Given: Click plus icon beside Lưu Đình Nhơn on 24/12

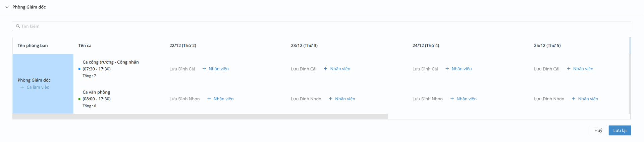Looking at the screenshot, I should tap(452, 99).
